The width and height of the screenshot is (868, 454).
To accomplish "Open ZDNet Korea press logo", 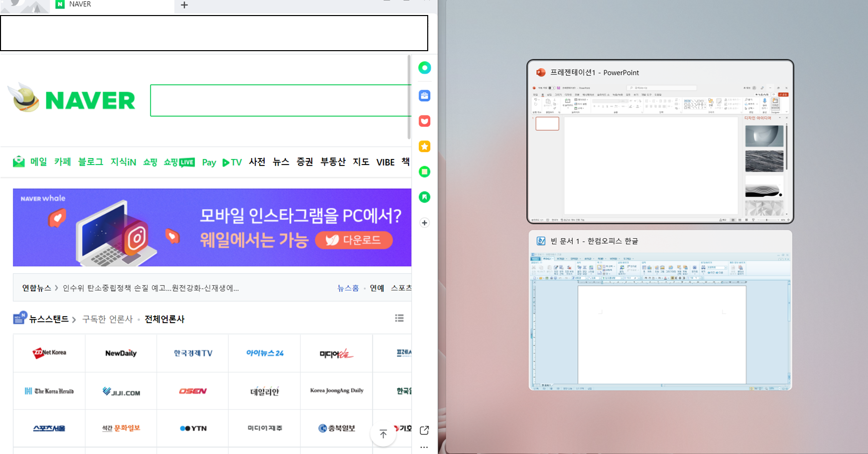I will tap(49, 353).
